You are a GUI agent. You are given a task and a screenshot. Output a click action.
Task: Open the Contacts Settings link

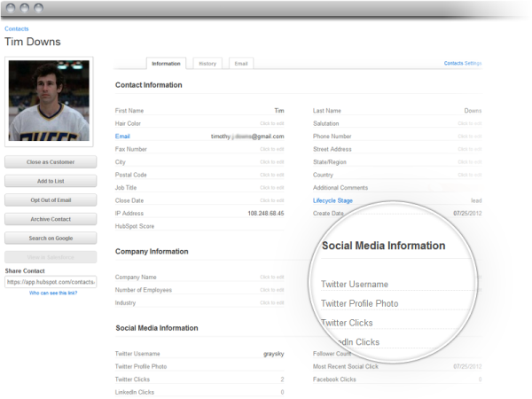pos(462,64)
